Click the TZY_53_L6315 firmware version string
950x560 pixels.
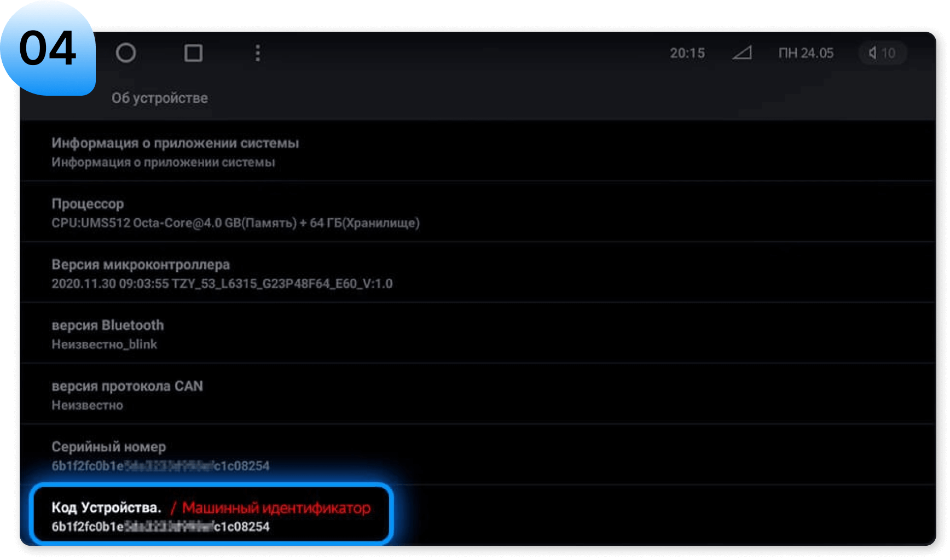point(282,284)
